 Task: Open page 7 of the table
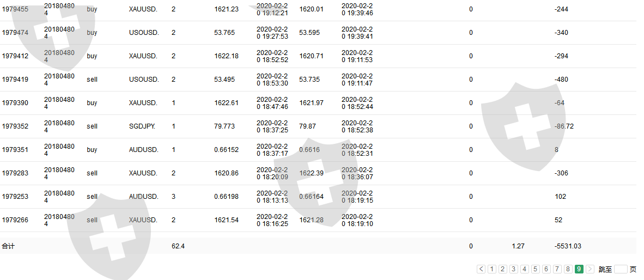[x=557, y=269]
